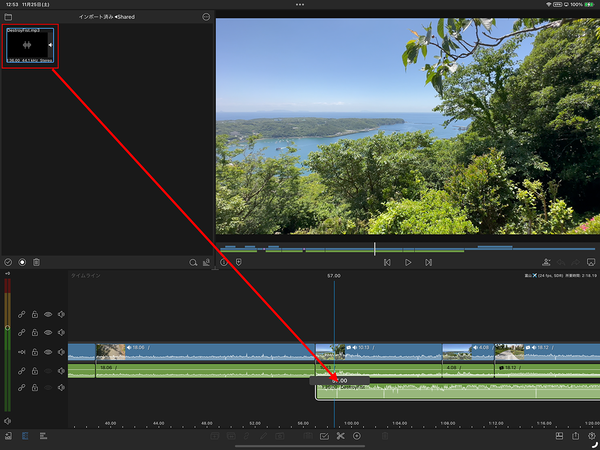Toggle link on the DestroyFist audio track

[21, 388]
